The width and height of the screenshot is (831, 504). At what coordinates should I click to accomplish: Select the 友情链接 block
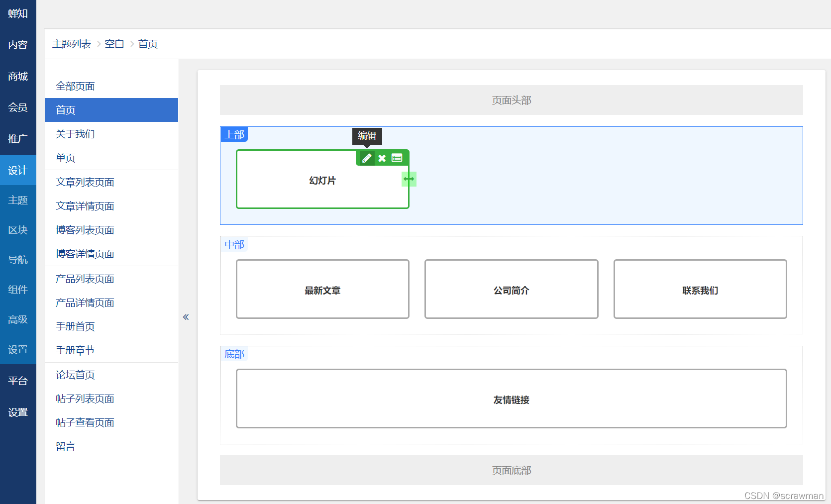(512, 400)
